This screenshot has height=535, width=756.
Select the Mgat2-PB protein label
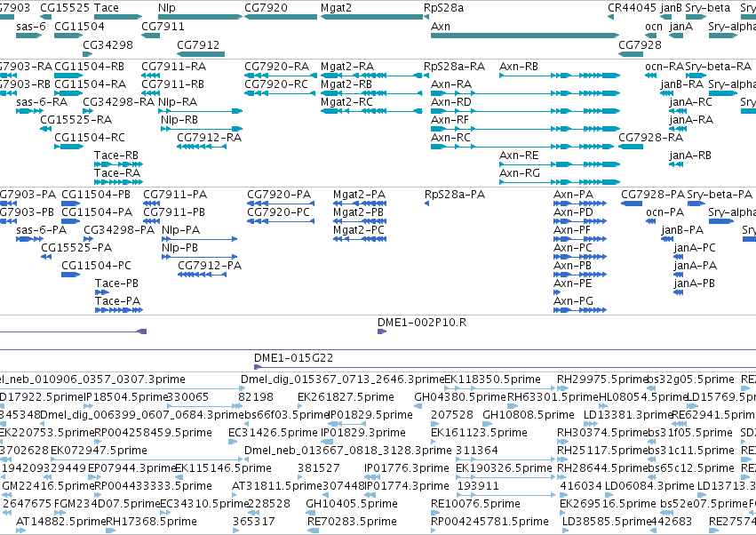(x=358, y=212)
